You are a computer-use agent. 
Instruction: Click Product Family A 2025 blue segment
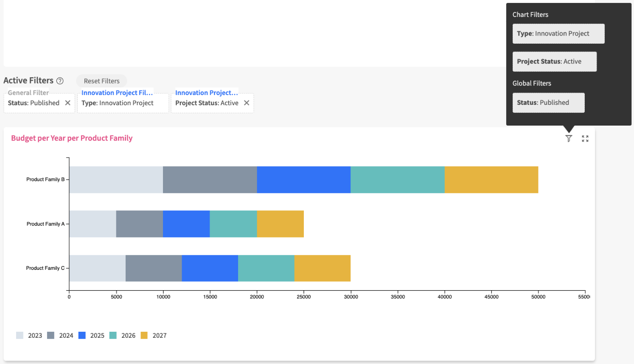[x=186, y=224]
